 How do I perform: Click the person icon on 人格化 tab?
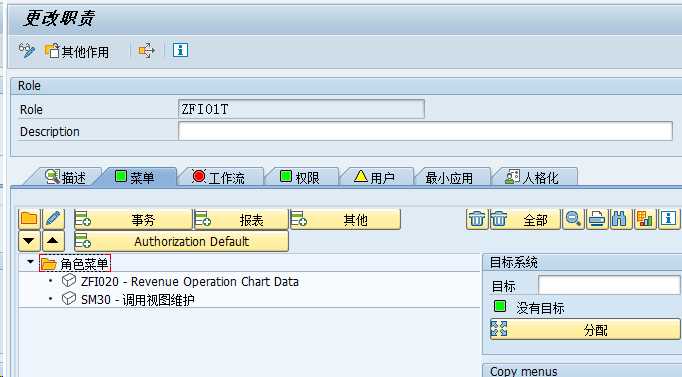point(512,177)
